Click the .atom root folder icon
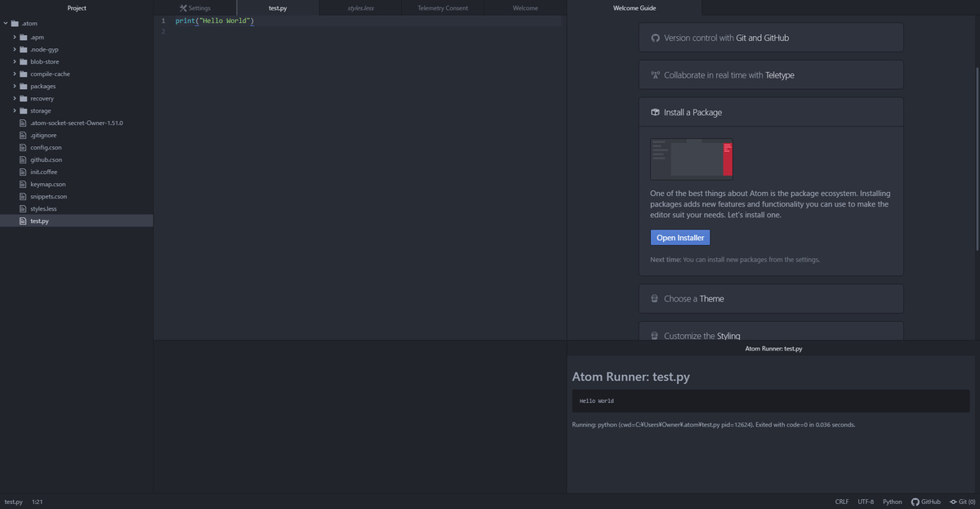The image size is (980, 509). click(15, 23)
